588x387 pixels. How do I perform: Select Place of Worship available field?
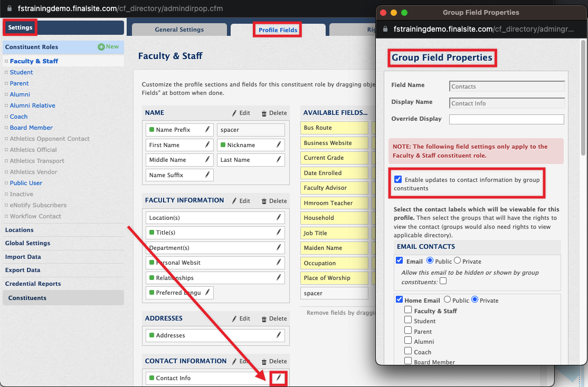pyautogui.click(x=334, y=278)
